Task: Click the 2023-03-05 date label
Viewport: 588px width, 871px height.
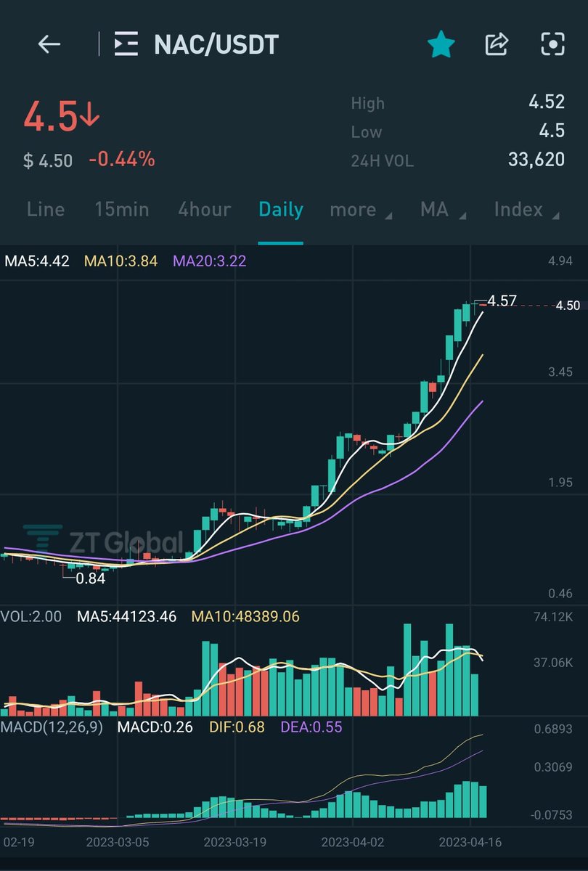Action: pyautogui.click(x=118, y=843)
